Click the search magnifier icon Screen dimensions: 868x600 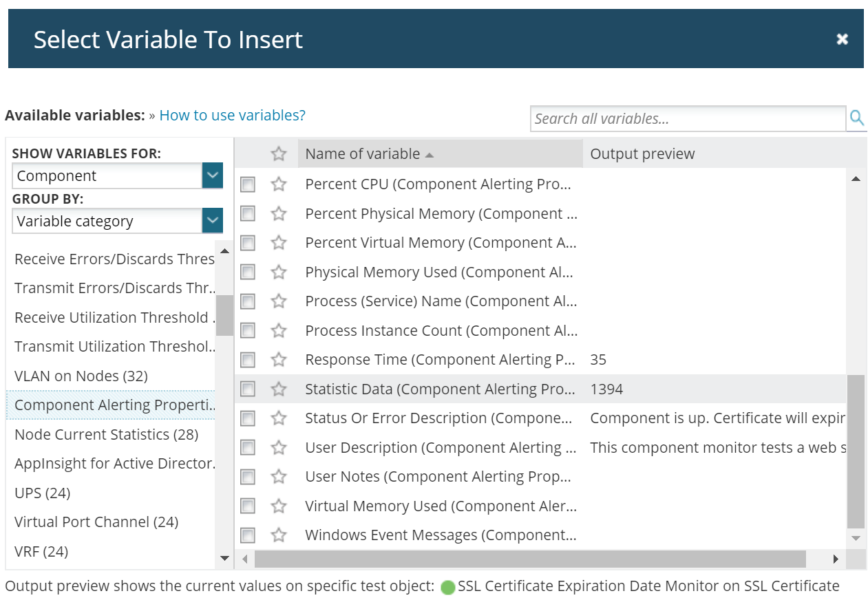pyautogui.click(x=856, y=118)
